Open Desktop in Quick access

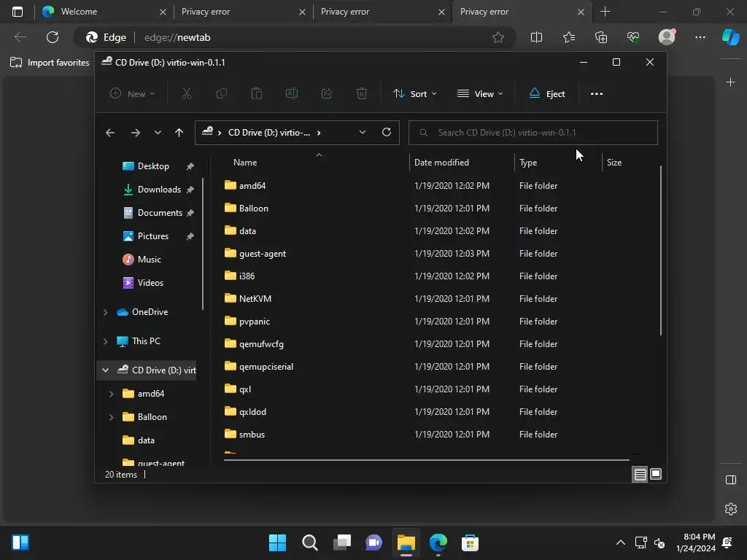pos(153,166)
